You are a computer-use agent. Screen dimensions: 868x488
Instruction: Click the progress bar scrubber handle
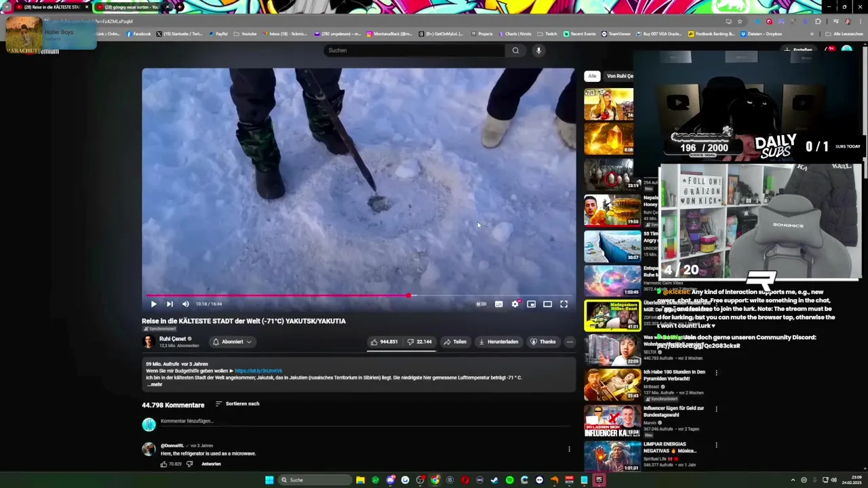pos(409,296)
